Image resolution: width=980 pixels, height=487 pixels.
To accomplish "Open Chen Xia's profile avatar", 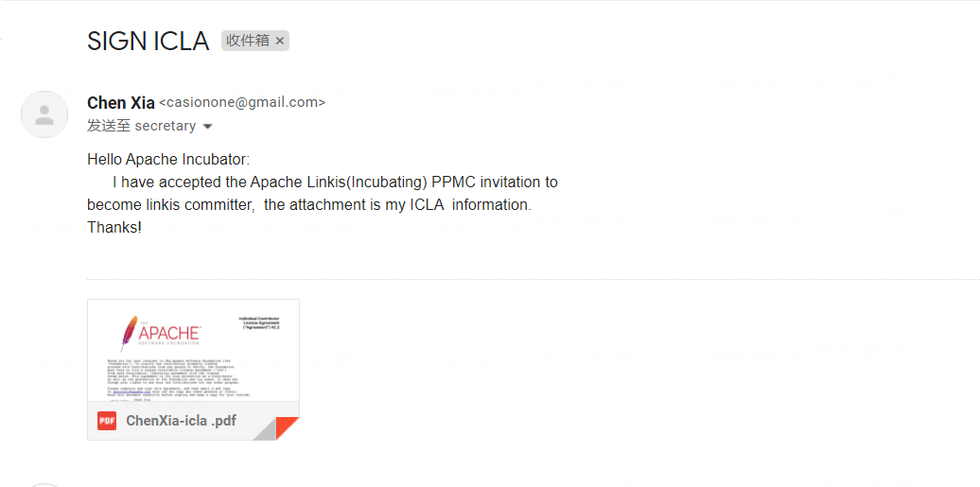I will pyautogui.click(x=44, y=114).
